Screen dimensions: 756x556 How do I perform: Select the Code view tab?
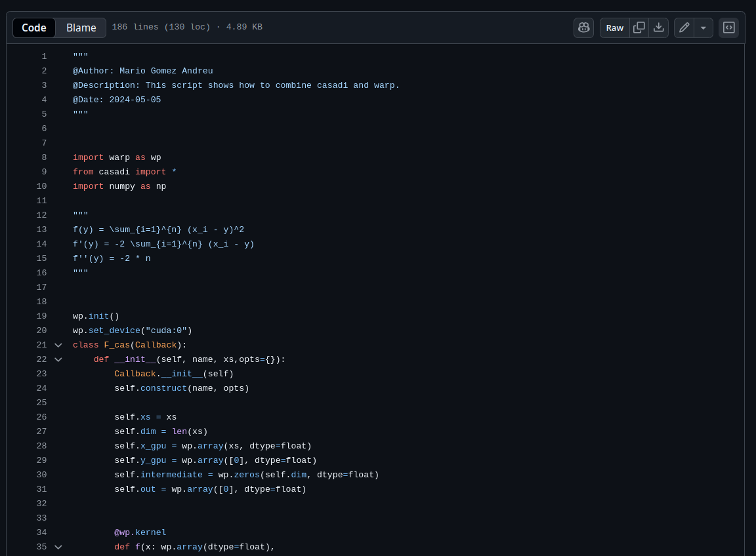click(34, 28)
